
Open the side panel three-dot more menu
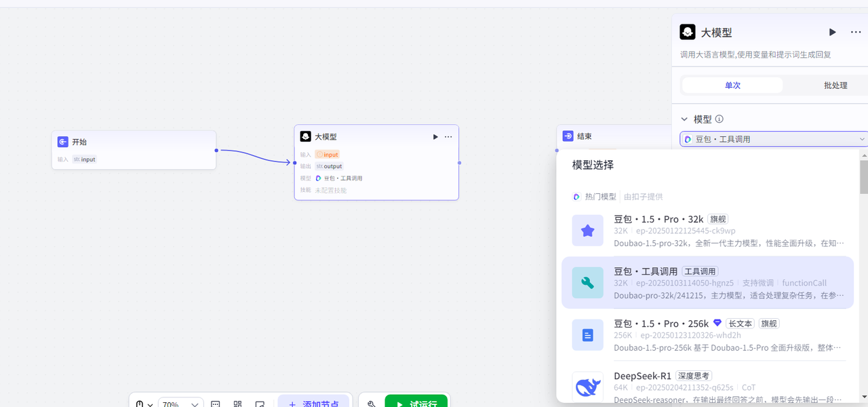point(855,32)
